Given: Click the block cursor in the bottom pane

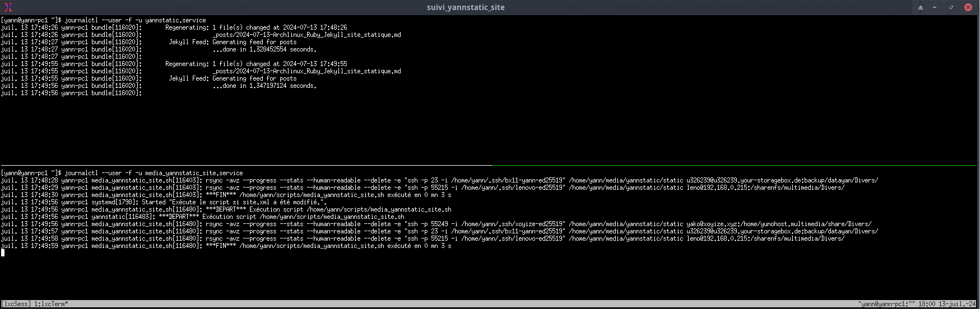Looking at the screenshot, I should click(x=3, y=252).
